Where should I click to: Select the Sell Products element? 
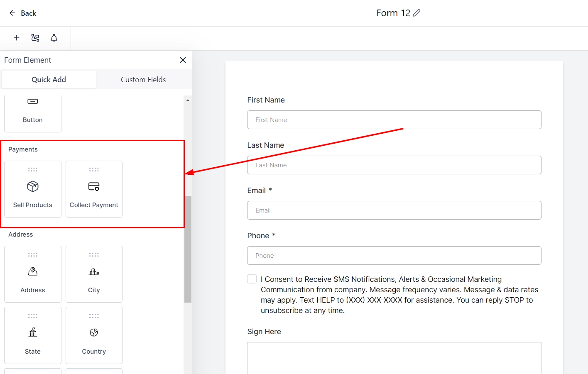click(x=33, y=189)
